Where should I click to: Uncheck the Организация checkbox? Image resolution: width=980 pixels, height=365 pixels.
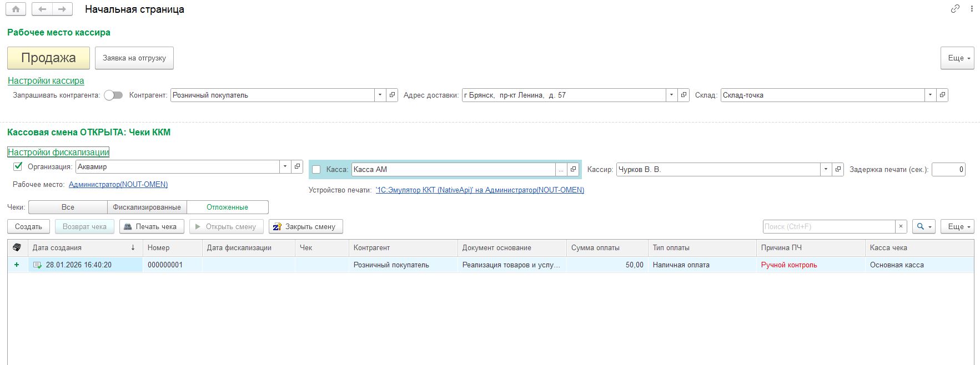coord(18,166)
